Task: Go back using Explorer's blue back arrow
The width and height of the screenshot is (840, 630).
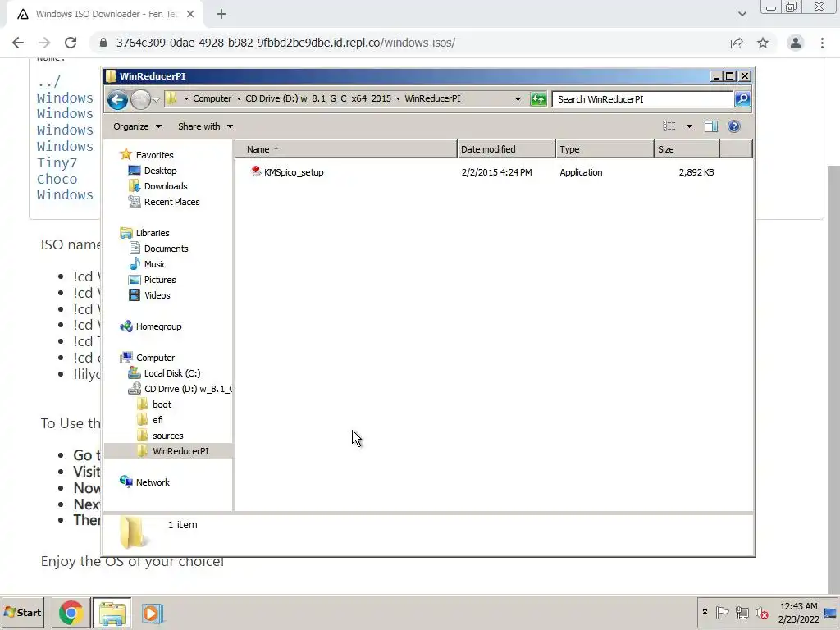Action: 117,99
